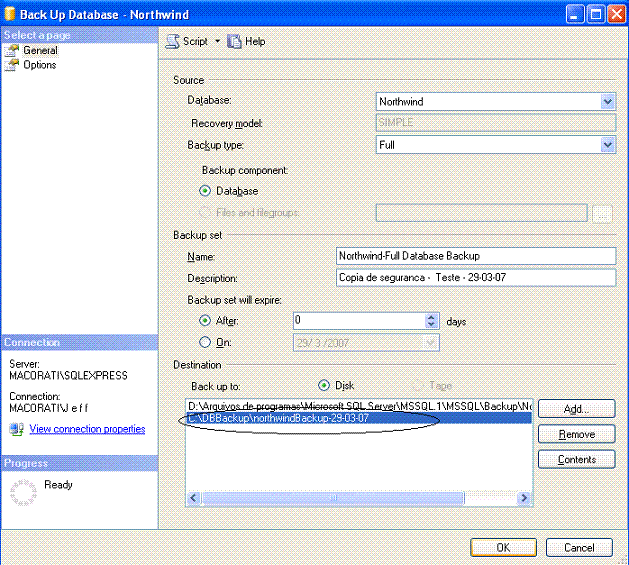
Task: Select the Options page
Action: click(39, 65)
